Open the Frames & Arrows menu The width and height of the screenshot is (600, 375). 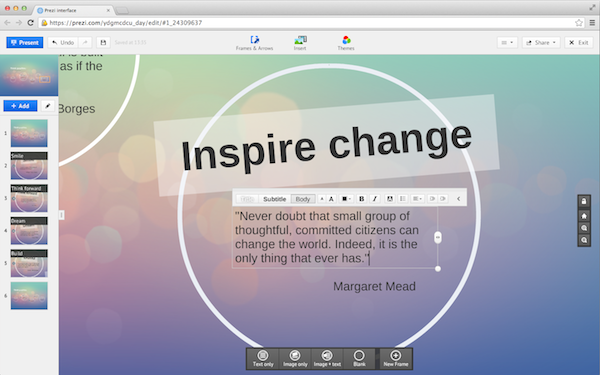tap(254, 43)
